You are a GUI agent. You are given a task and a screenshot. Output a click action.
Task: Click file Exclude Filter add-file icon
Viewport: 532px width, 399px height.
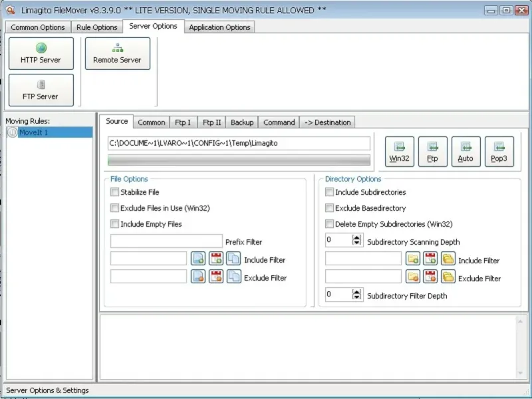pos(198,277)
